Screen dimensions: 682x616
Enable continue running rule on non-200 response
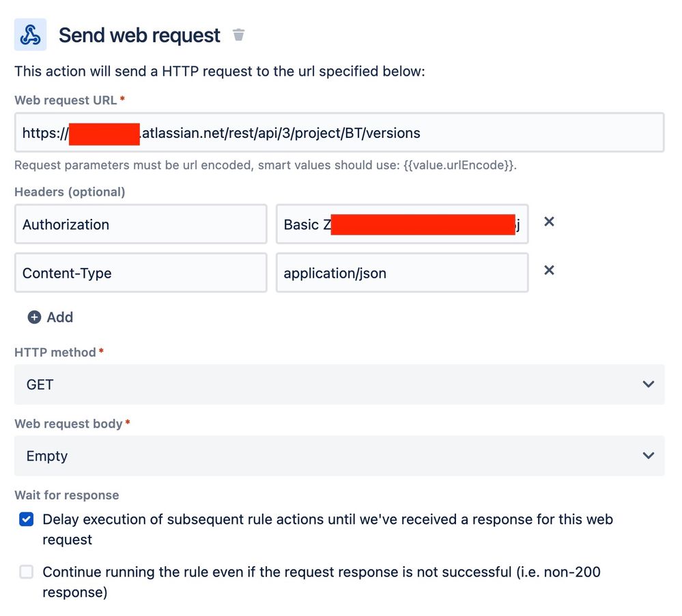click(x=26, y=572)
